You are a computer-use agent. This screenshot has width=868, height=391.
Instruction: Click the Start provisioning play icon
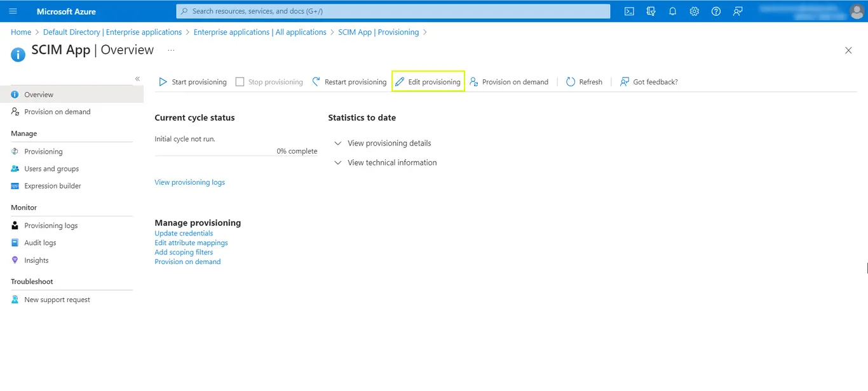pos(163,82)
